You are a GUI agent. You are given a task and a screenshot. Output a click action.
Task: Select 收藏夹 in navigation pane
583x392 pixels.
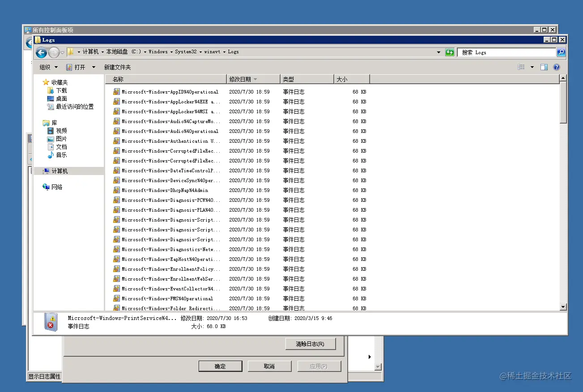point(55,82)
